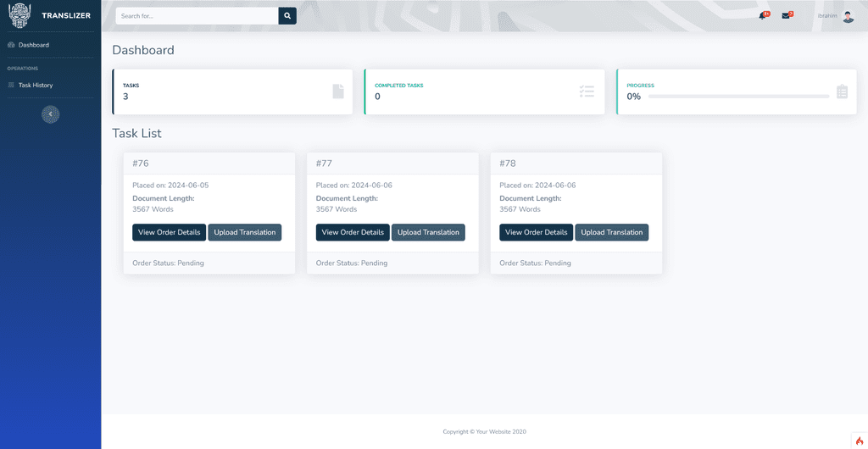View Order Details for task #77
Image resolution: width=868 pixels, height=449 pixels.
coord(353,232)
